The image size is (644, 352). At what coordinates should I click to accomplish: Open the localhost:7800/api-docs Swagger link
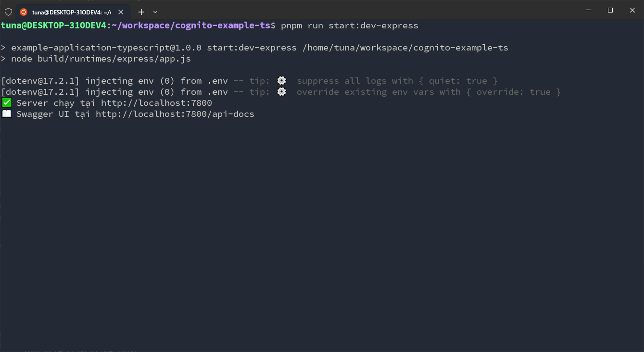pos(175,114)
